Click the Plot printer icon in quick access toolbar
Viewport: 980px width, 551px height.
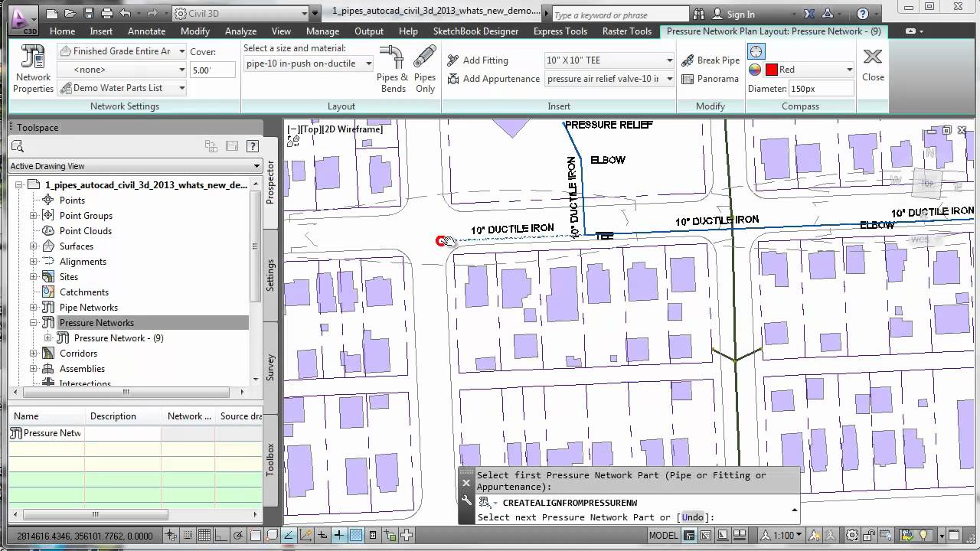[x=107, y=14]
